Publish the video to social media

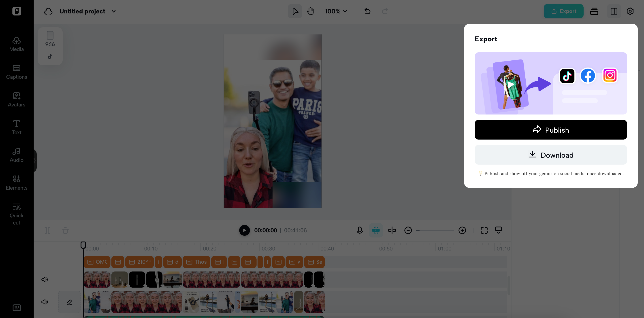550,130
